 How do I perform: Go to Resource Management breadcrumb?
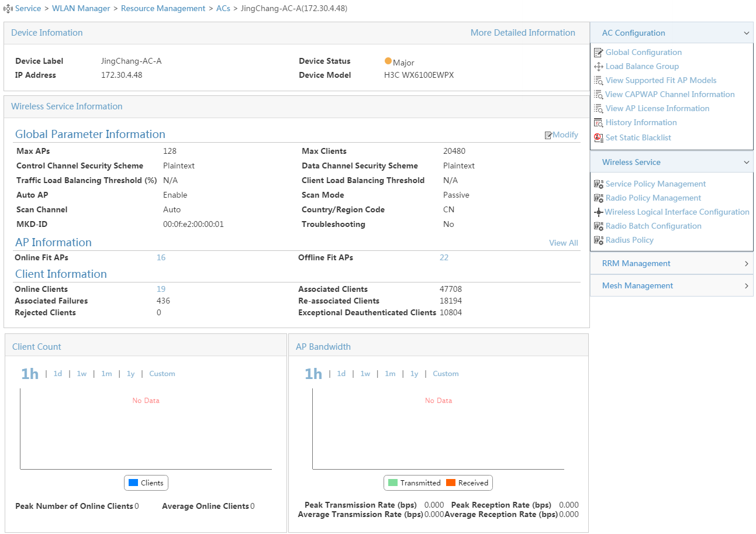[x=163, y=9]
